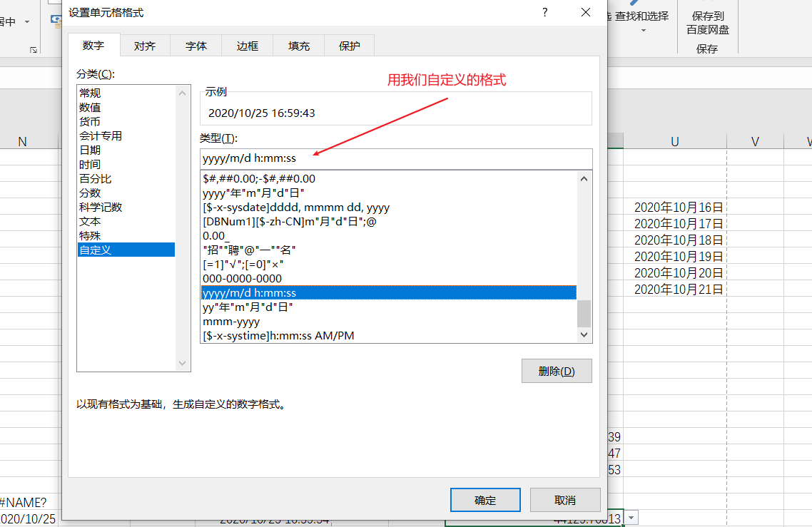Select the 0.00_ format

pyautogui.click(x=388, y=236)
